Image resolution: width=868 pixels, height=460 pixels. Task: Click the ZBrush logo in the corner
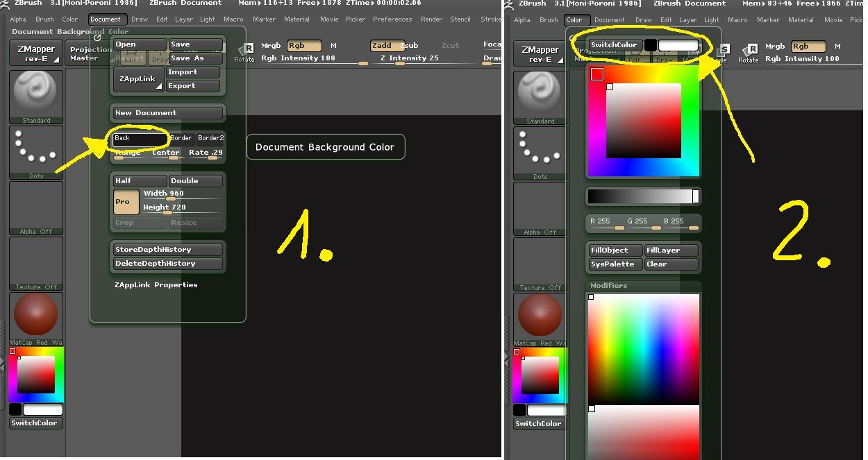click(x=6, y=3)
